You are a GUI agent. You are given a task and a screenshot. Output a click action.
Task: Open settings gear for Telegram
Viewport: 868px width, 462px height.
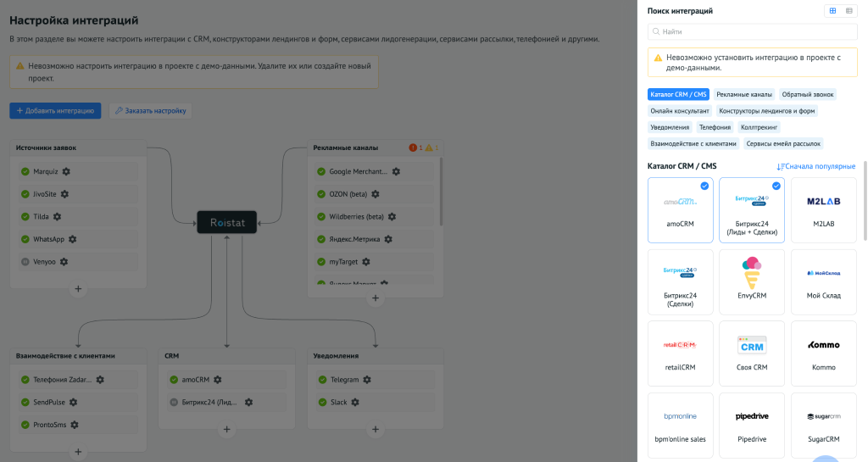[367, 380]
